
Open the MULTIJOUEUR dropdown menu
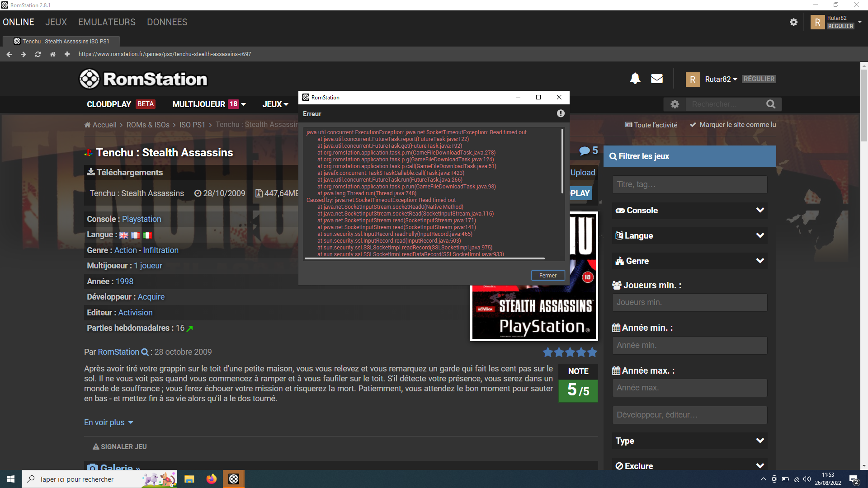tap(209, 104)
